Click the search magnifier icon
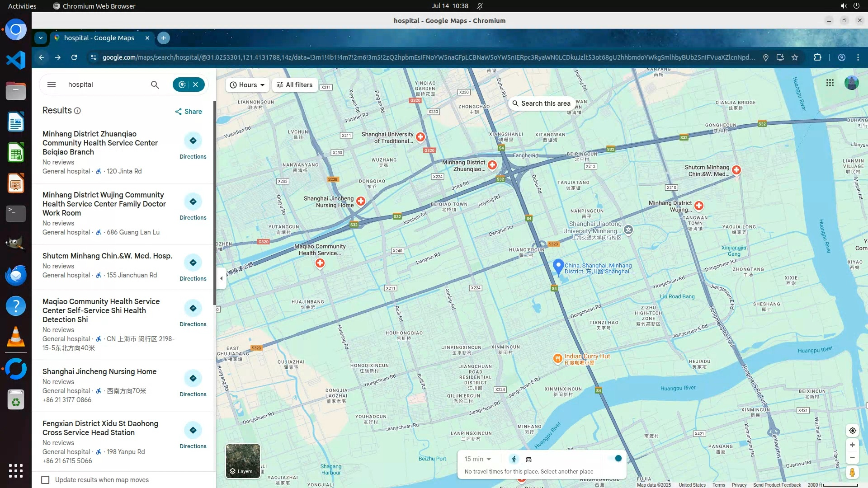The image size is (868, 488). click(x=155, y=84)
